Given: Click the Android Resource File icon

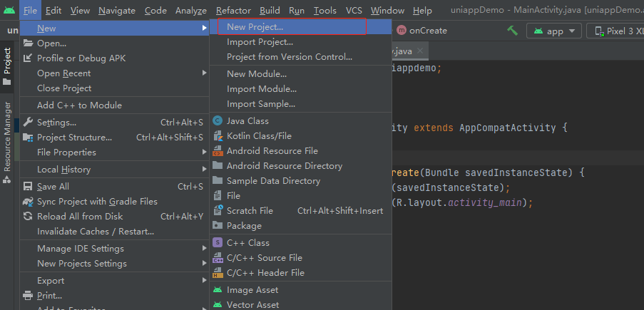Looking at the screenshot, I should tap(218, 151).
